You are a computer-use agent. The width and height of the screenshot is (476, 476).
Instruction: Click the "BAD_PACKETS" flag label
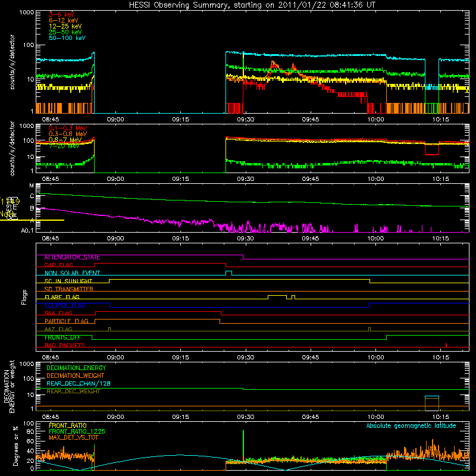point(65,345)
